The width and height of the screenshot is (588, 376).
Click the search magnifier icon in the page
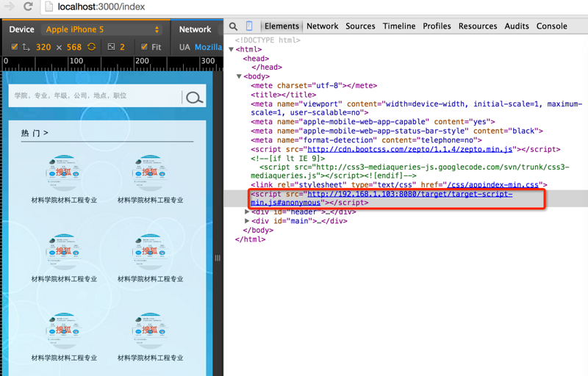coord(194,98)
